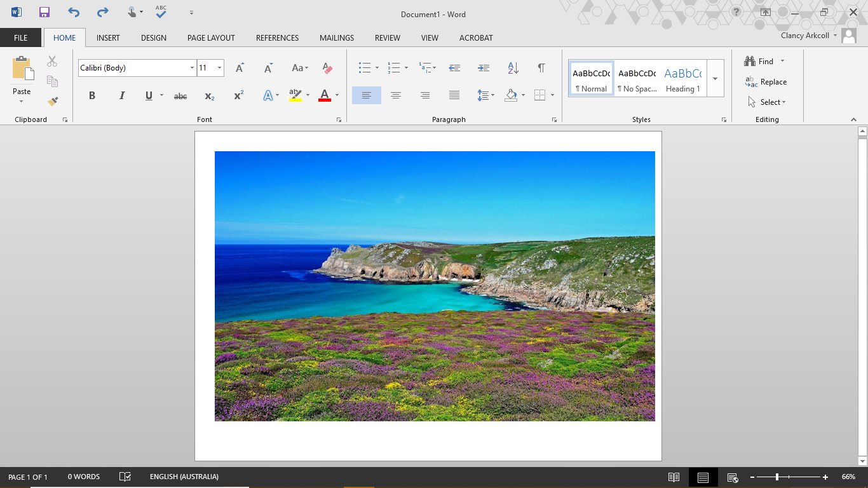The image size is (868, 488).
Task: Show or hide paragraph marks
Action: [541, 68]
